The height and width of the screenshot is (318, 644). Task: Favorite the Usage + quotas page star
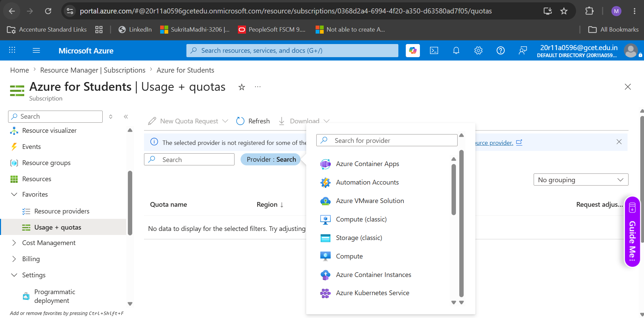(x=242, y=87)
